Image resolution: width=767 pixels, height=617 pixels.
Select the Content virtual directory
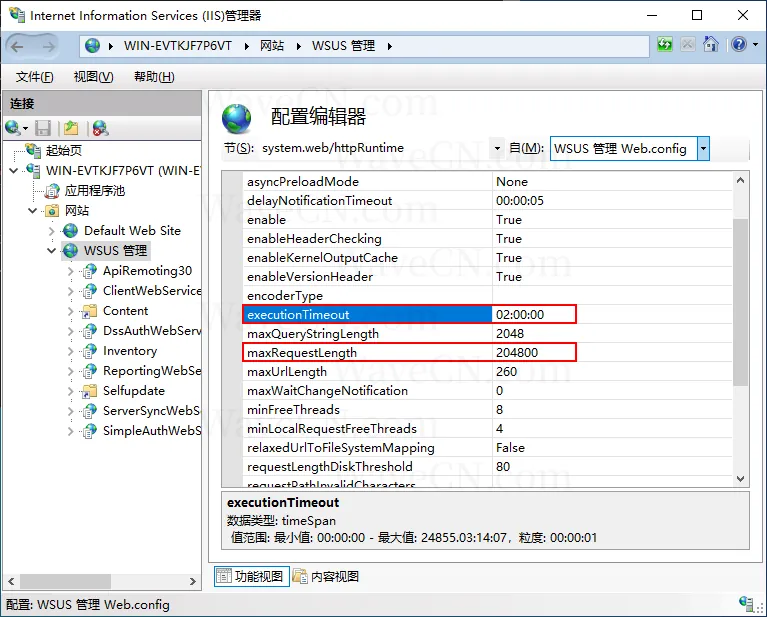click(125, 311)
